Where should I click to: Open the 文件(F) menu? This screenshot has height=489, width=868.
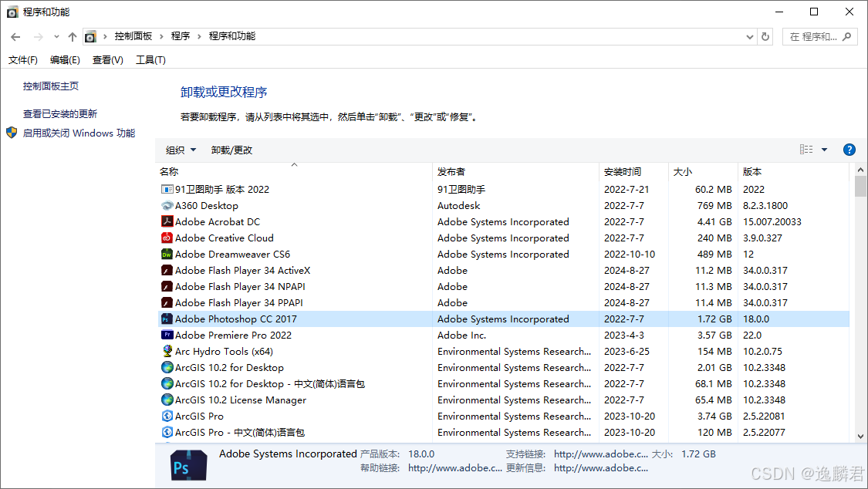click(22, 59)
